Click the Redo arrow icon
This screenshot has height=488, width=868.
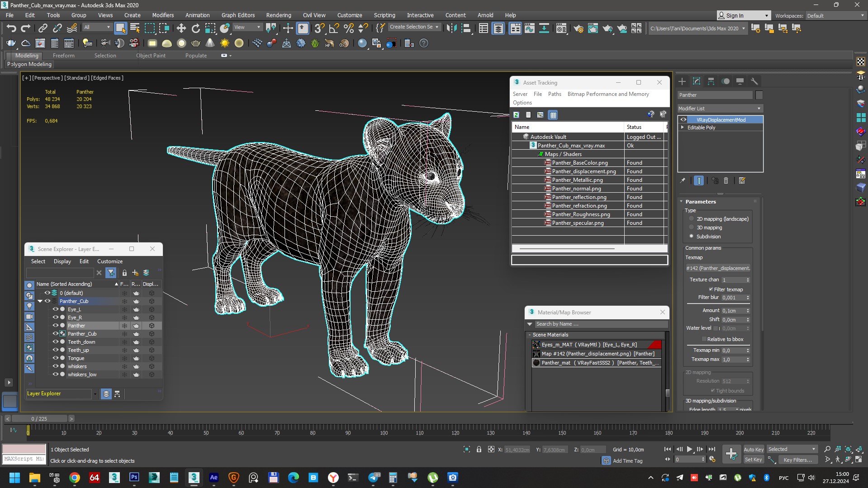26,28
